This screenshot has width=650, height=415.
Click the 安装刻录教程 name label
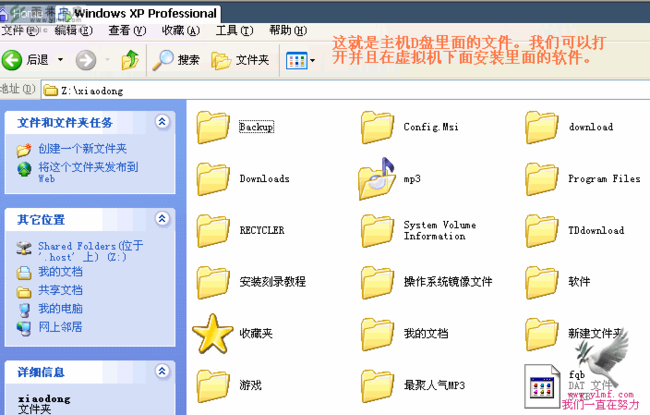click(273, 282)
